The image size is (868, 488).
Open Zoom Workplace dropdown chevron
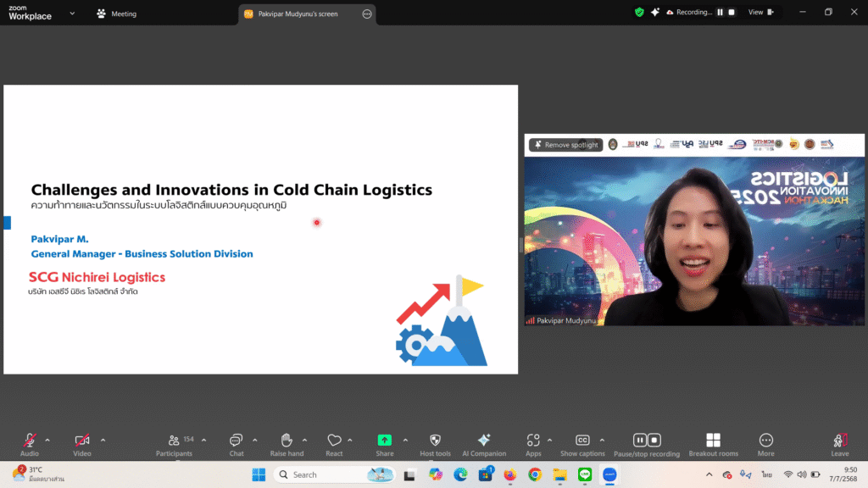72,14
